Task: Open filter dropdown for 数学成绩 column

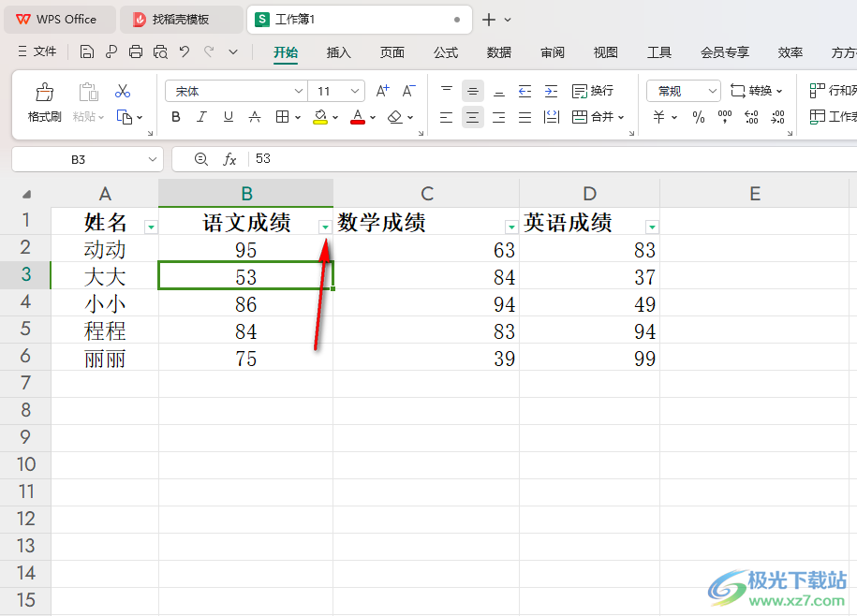Action: click(511, 227)
